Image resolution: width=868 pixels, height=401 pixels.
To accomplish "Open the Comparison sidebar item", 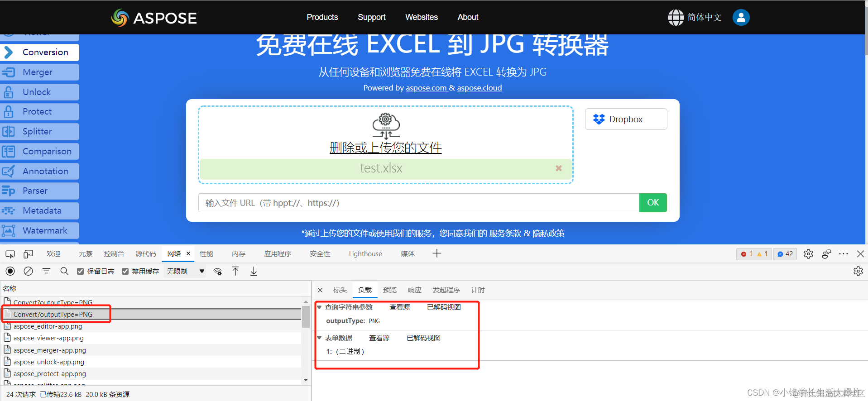I will coord(40,151).
